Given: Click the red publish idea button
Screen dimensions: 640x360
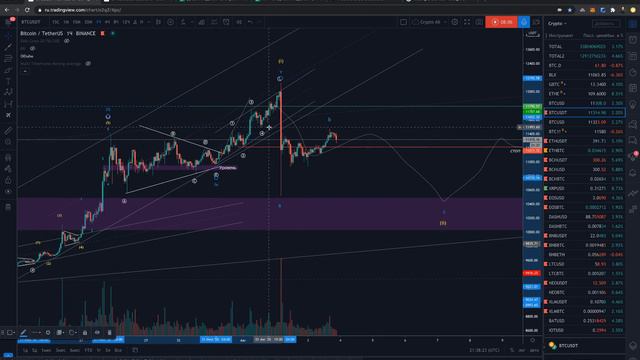Looking at the screenshot, I should pyautogui.click(x=502, y=22).
